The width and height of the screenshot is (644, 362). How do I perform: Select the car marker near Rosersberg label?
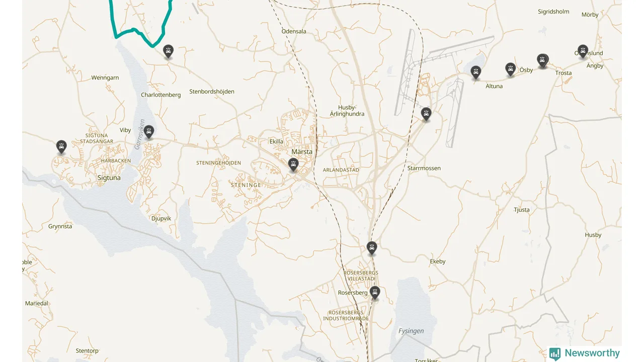375,293
